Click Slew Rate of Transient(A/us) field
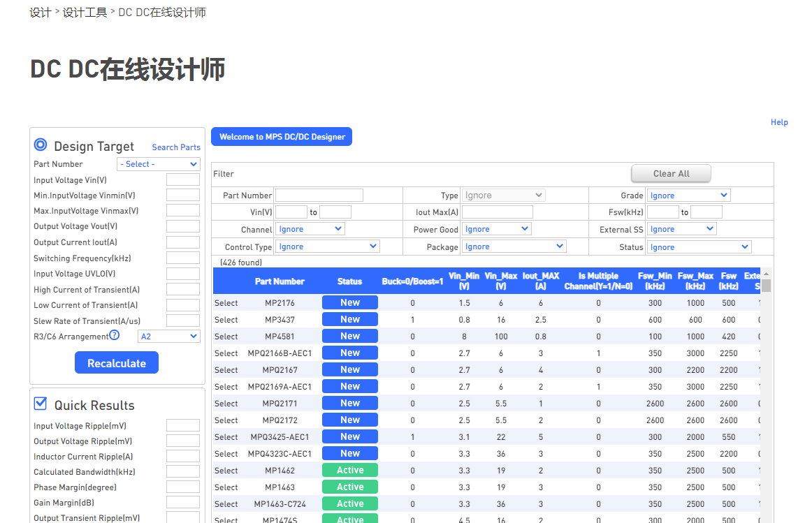The height and width of the screenshot is (523, 812). (x=183, y=321)
